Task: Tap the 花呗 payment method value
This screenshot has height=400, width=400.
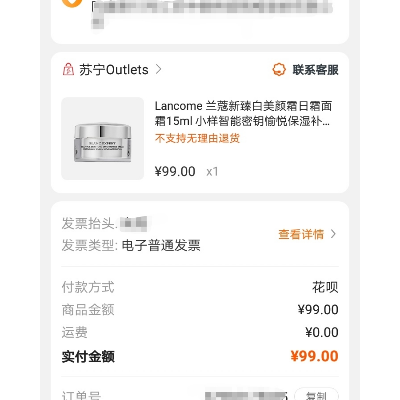Action: coord(325,287)
